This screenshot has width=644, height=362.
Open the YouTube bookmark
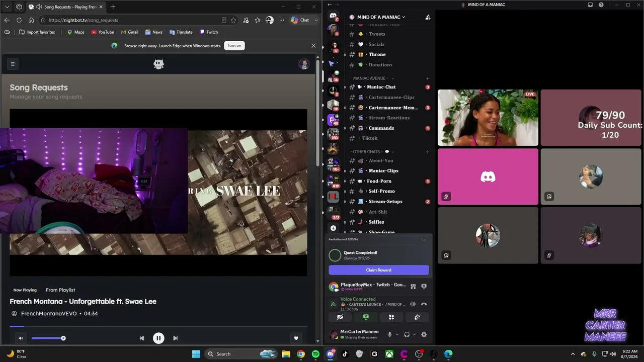pyautogui.click(x=103, y=32)
